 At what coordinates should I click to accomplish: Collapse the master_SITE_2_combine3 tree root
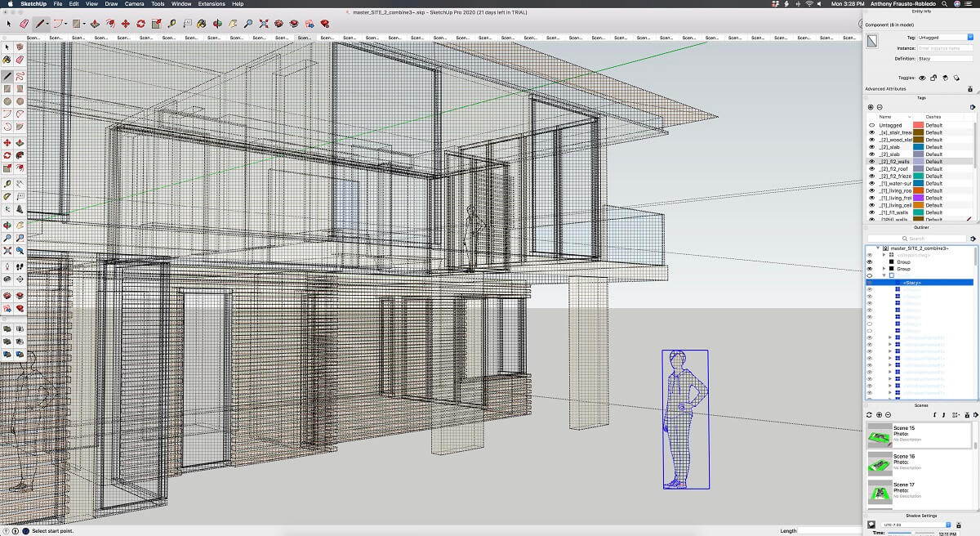click(879, 248)
